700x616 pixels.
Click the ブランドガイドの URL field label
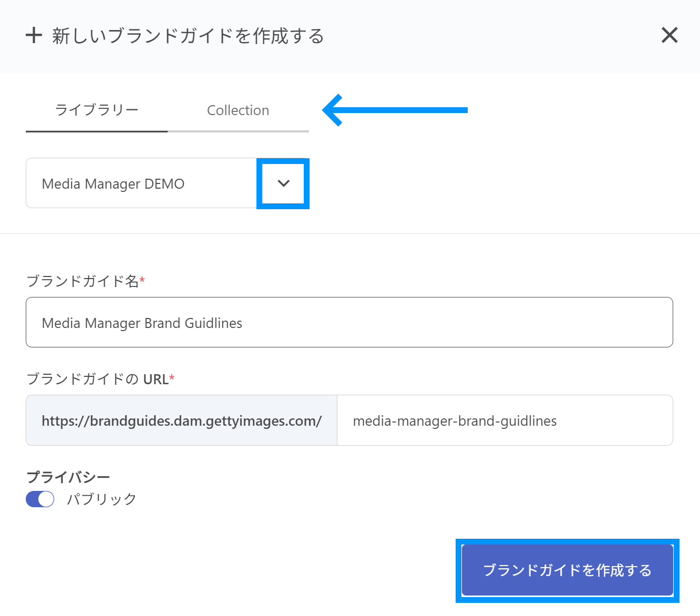(97, 379)
